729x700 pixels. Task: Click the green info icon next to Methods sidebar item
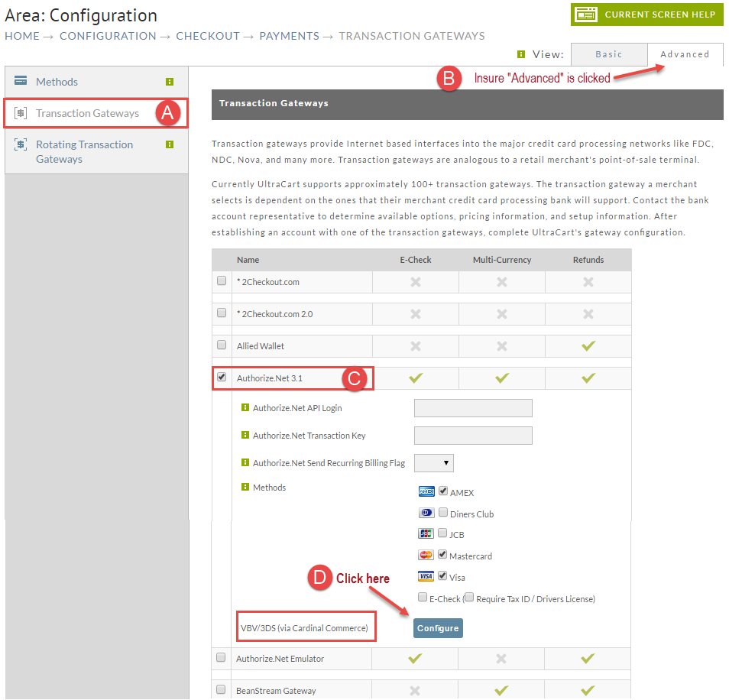pos(170,82)
